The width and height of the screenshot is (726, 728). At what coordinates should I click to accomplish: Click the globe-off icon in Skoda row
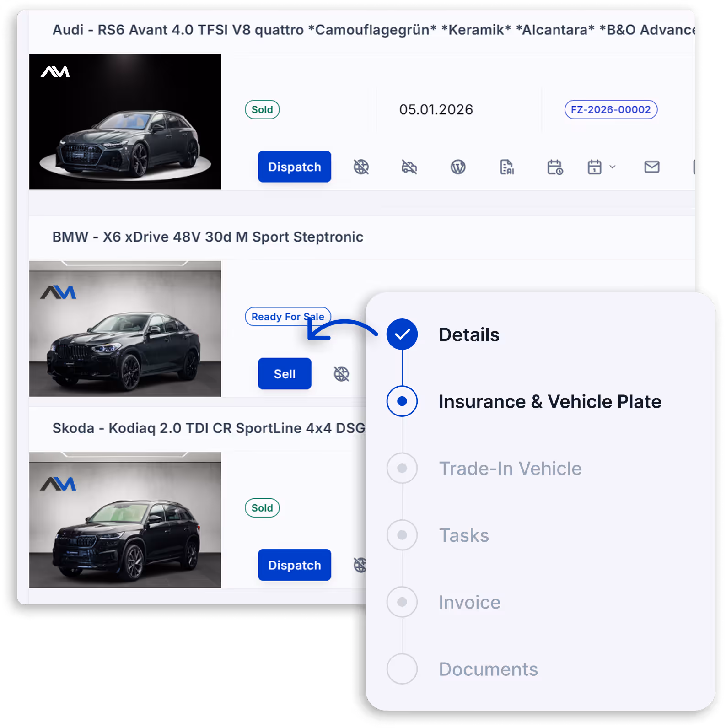[360, 565]
